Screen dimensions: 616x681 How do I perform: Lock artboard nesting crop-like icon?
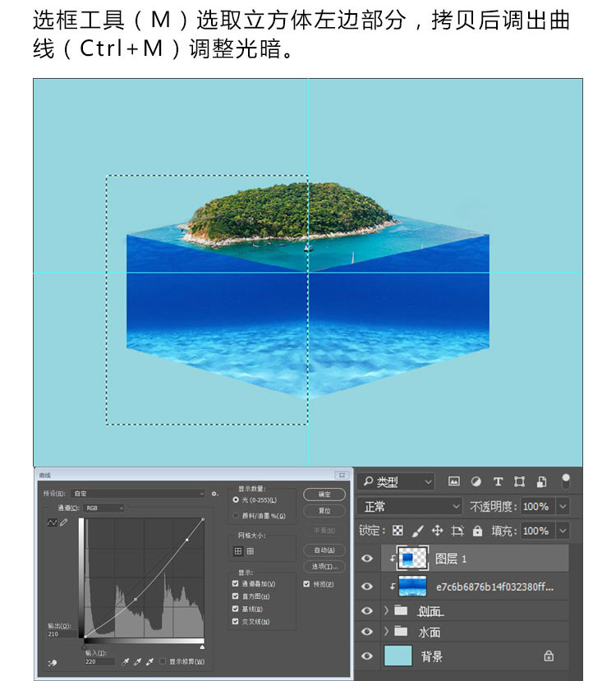pos(457,531)
